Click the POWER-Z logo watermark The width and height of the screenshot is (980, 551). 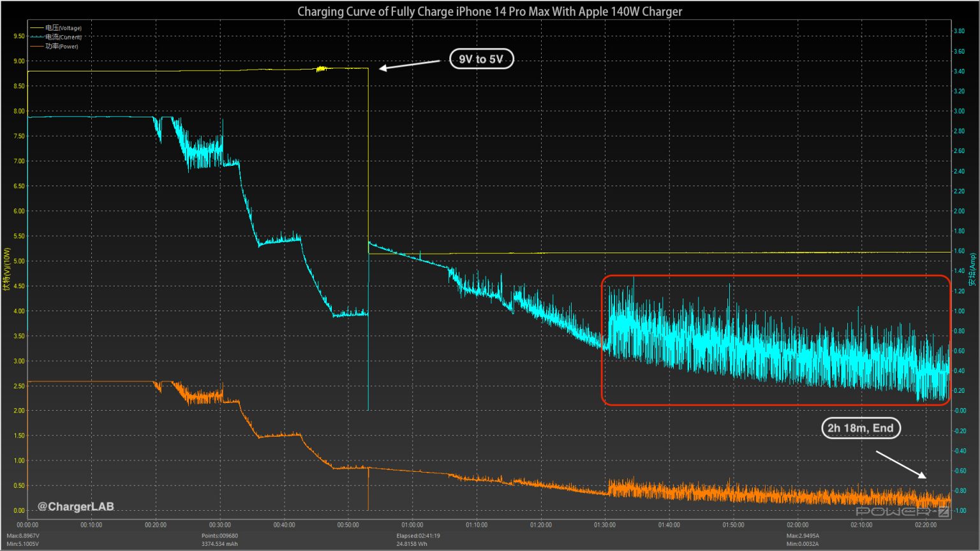(x=904, y=510)
